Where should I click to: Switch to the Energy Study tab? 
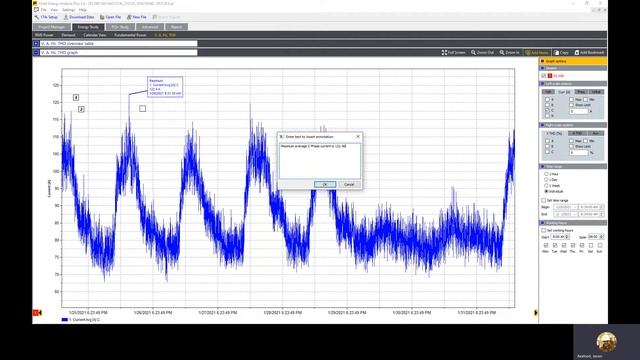click(x=88, y=27)
